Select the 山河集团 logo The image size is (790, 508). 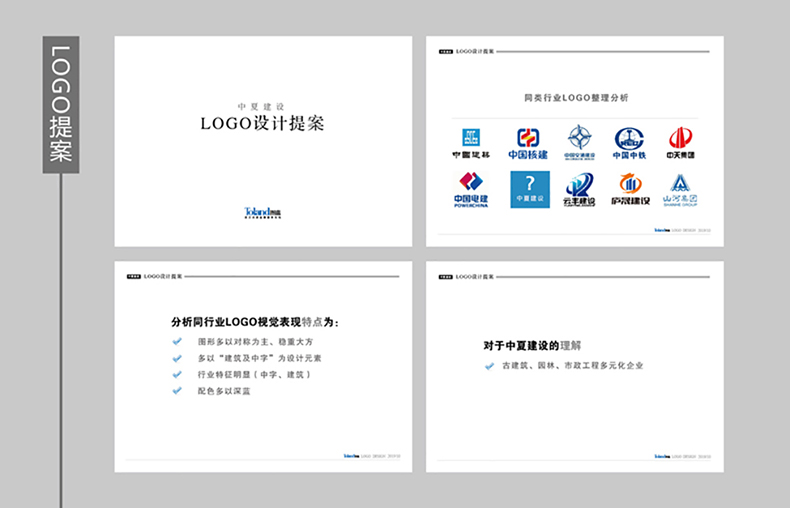pos(680,189)
